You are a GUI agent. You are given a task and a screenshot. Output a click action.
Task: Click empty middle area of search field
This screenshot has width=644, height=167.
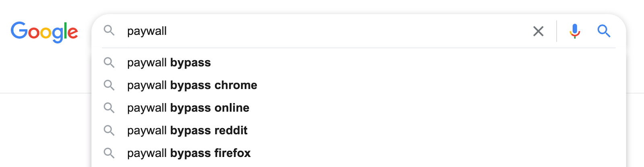(346, 31)
